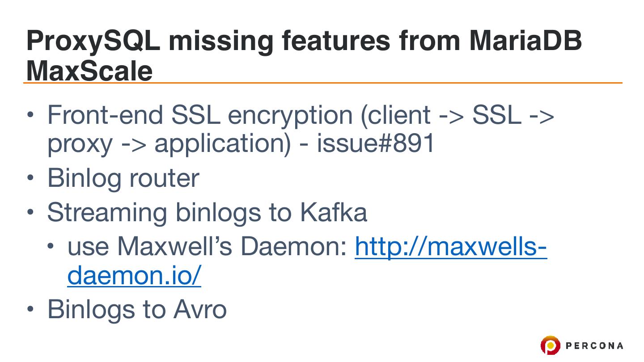Click the Binlogs to Avro text
This screenshot has height=362, width=644.
pyautogui.click(x=137, y=309)
